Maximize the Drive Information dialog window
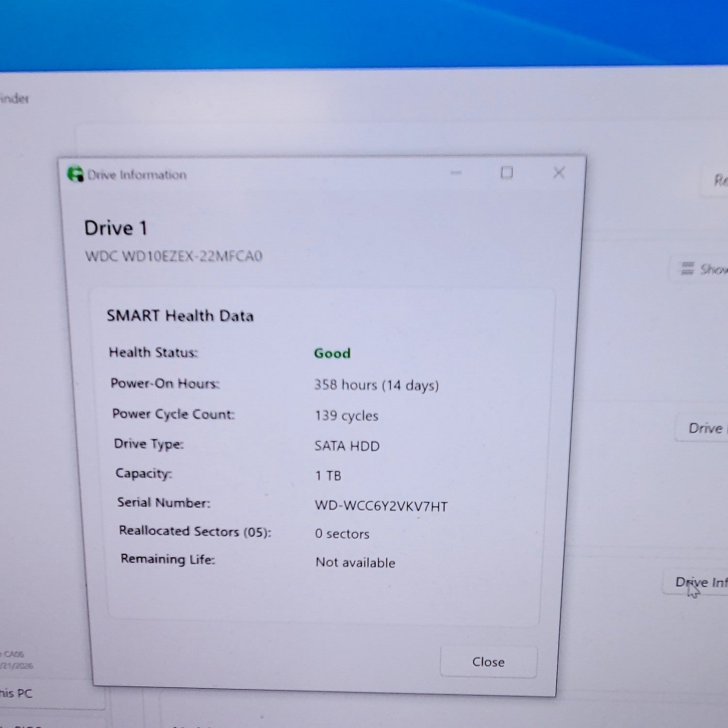 click(507, 172)
